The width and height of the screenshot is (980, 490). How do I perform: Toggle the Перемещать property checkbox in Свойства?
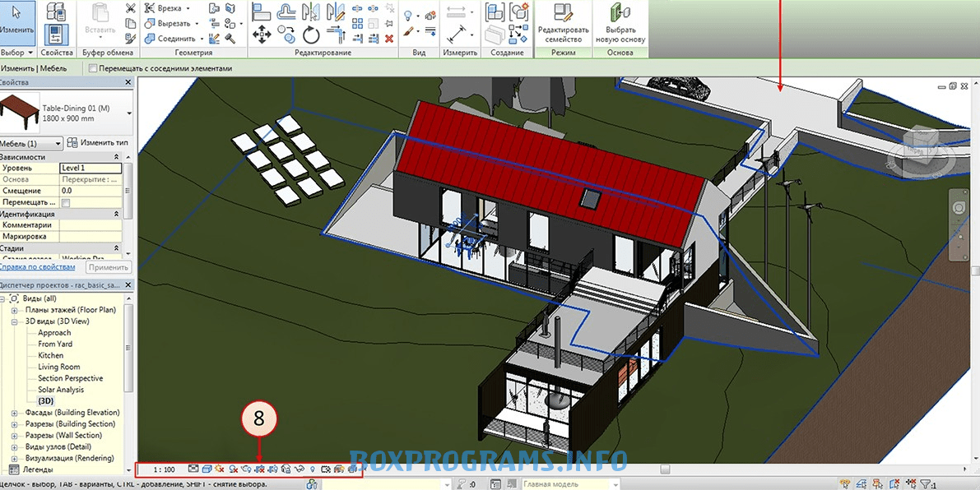pyautogui.click(x=66, y=202)
